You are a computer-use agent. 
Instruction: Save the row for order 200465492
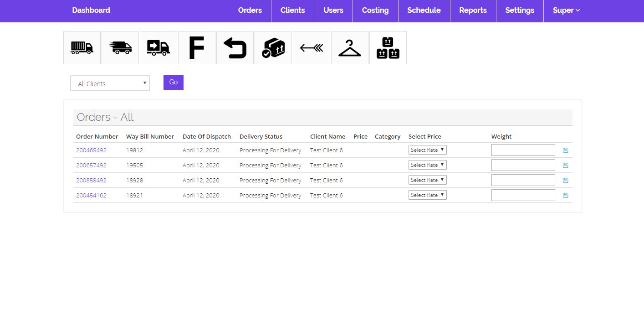pos(566,150)
